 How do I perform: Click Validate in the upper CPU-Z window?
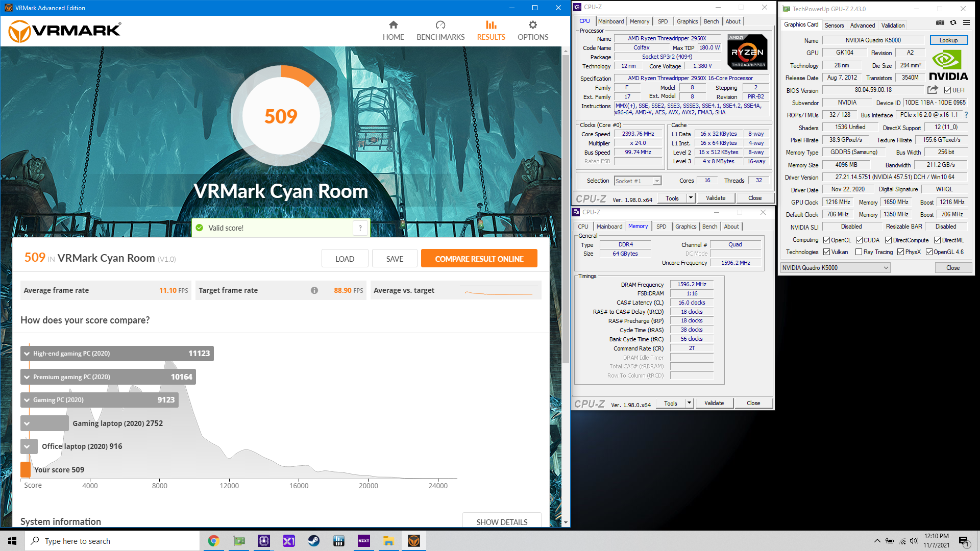tap(715, 198)
